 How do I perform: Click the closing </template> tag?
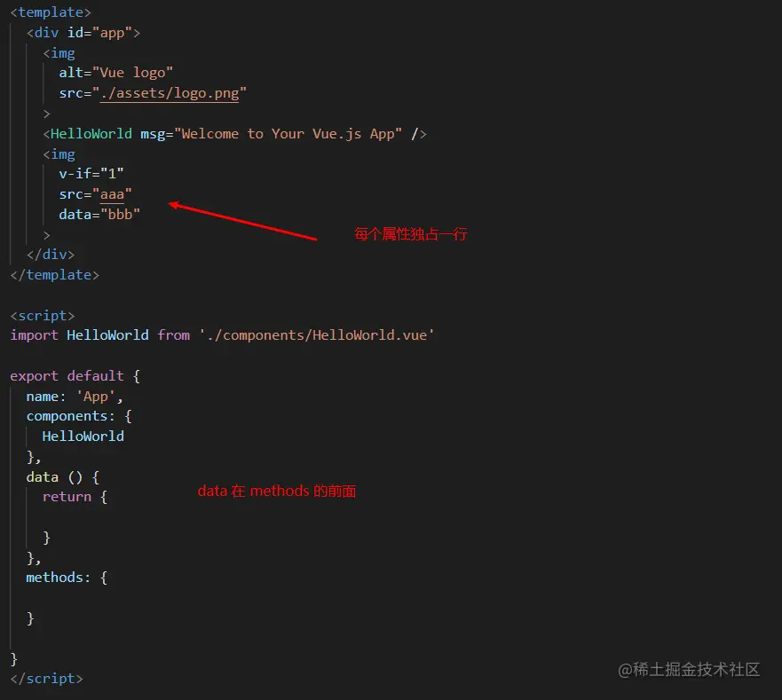[x=55, y=275]
